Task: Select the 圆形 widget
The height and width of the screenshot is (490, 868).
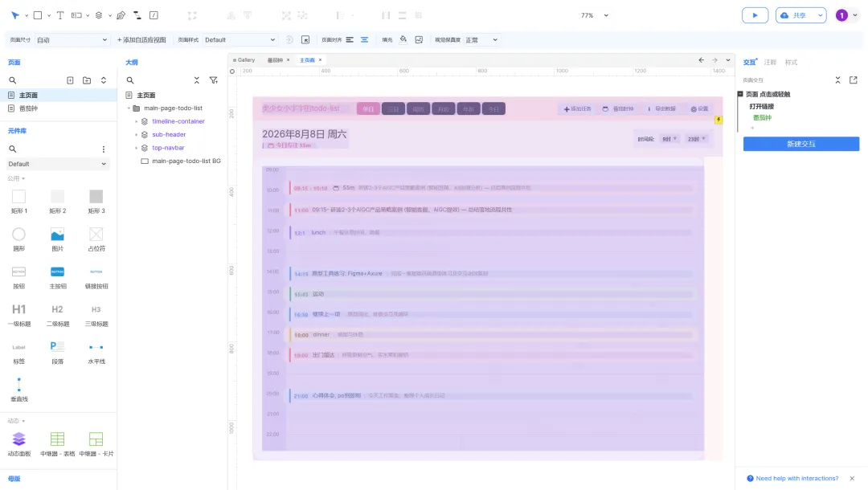Action: 18,239
